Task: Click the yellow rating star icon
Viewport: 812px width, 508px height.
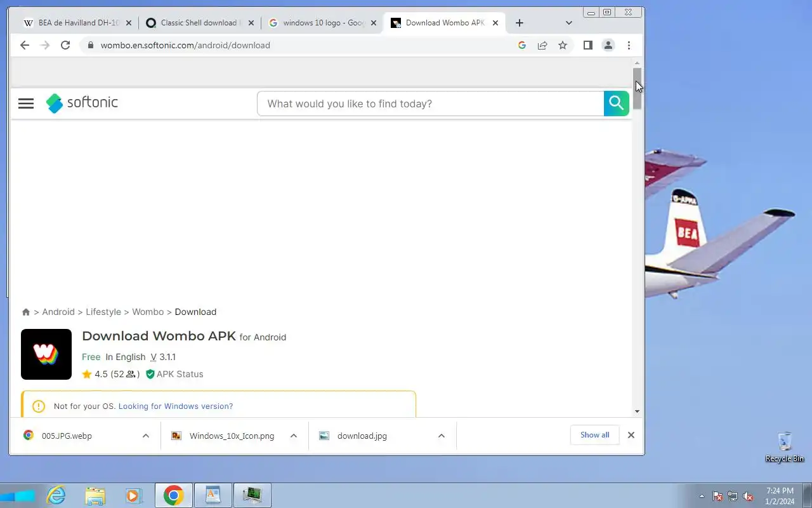Action: pyautogui.click(x=87, y=374)
